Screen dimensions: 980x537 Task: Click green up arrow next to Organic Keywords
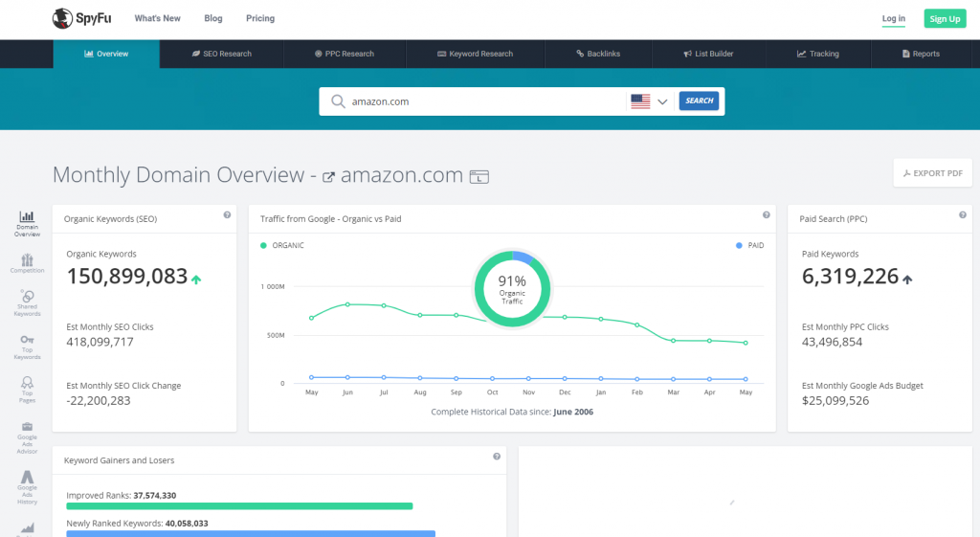[196, 280]
